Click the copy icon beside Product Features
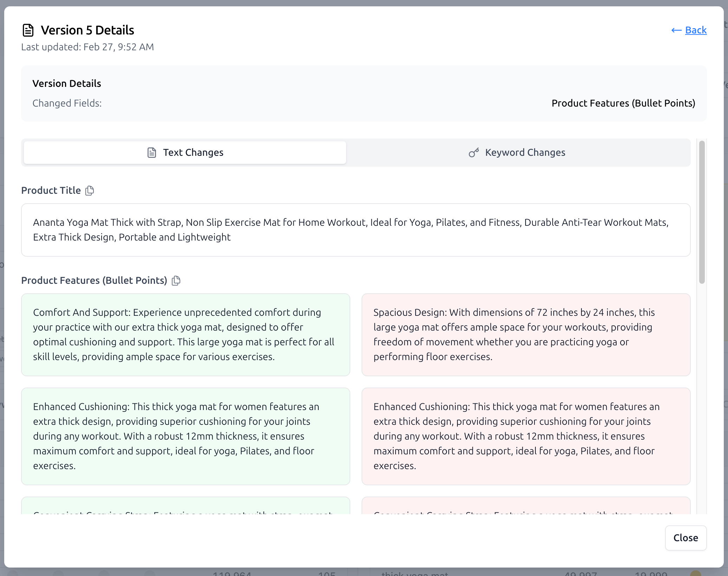This screenshot has width=728, height=576. coord(176,280)
